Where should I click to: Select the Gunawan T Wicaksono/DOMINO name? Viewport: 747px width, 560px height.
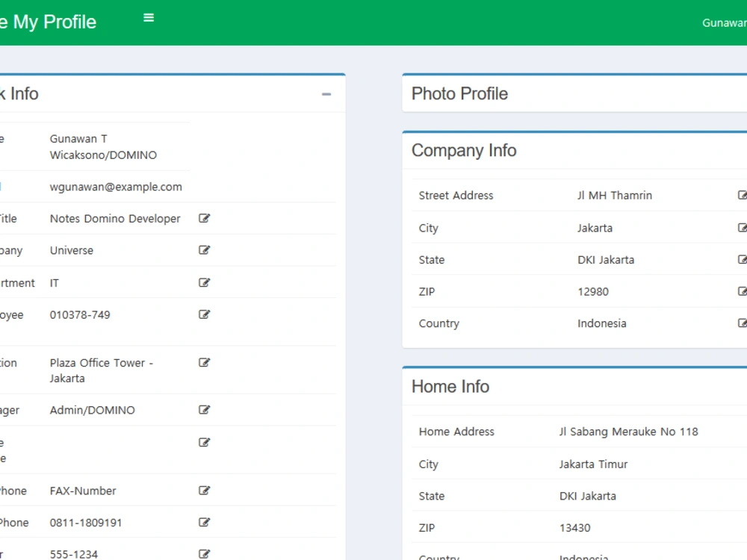point(103,146)
